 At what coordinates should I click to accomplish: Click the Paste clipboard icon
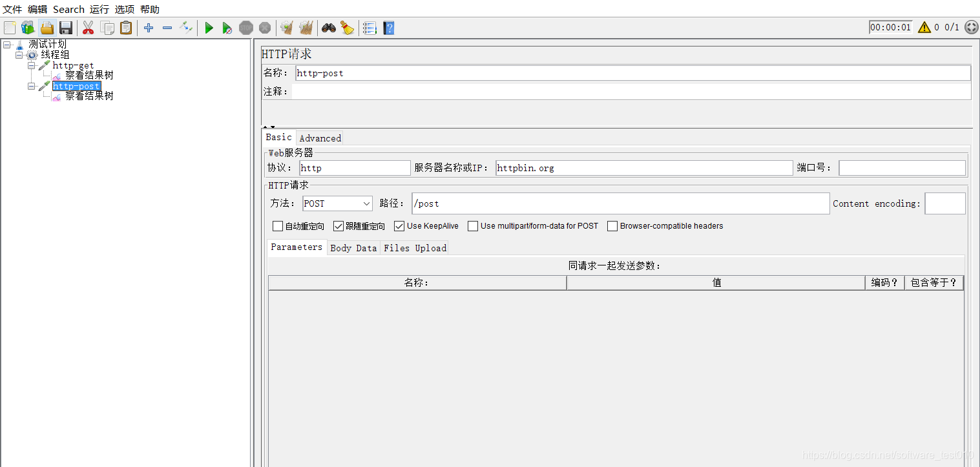[126, 27]
